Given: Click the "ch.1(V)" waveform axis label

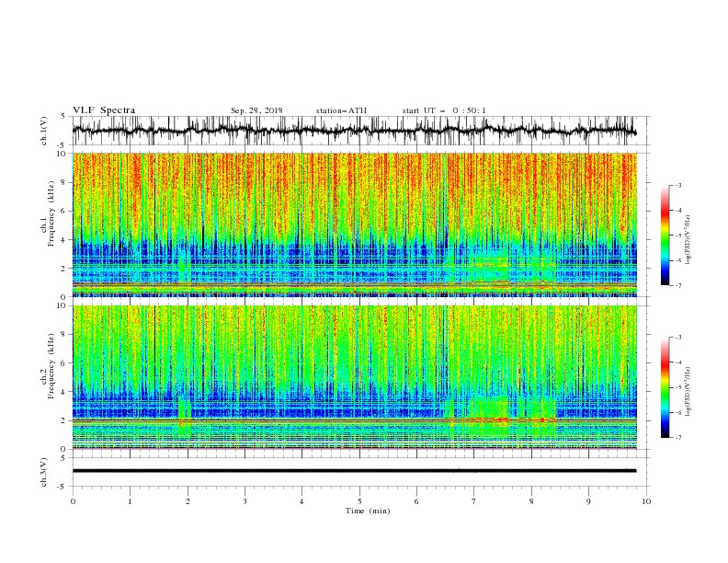Looking at the screenshot, I should click(44, 131).
